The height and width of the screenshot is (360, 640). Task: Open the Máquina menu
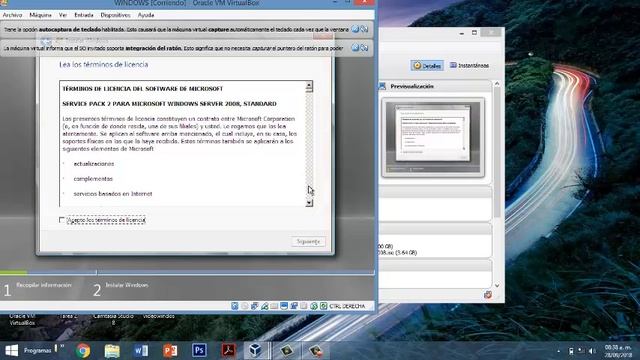coord(40,15)
